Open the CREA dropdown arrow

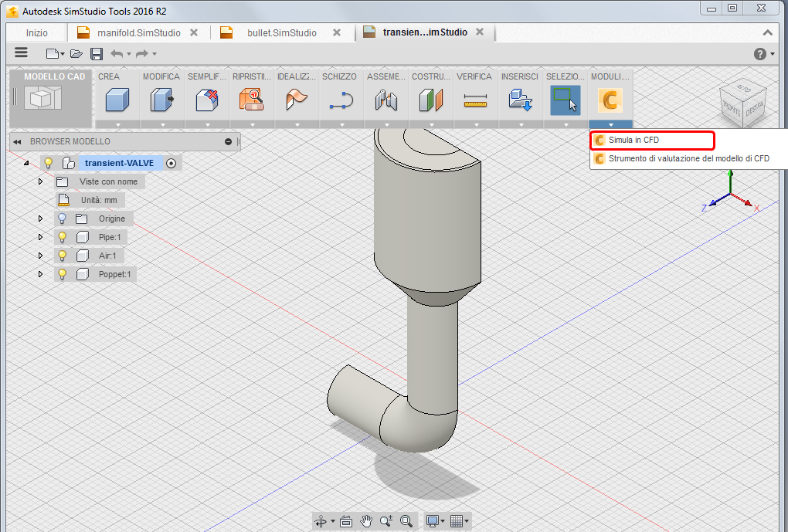pos(117,124)
